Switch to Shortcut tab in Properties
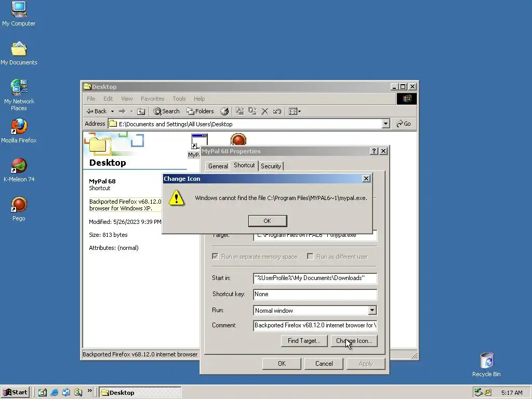The height and width of the screenshot is (399, 532). point(244,165)
